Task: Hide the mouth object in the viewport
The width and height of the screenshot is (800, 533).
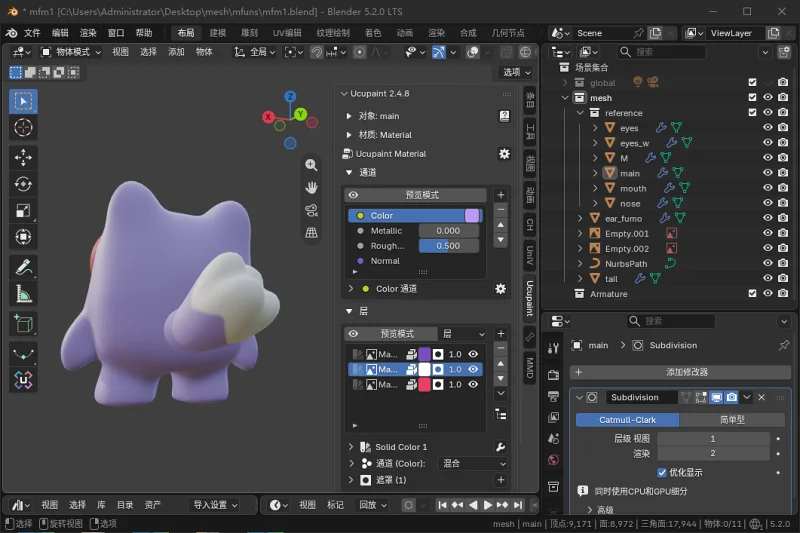Action: click(767, 188)
